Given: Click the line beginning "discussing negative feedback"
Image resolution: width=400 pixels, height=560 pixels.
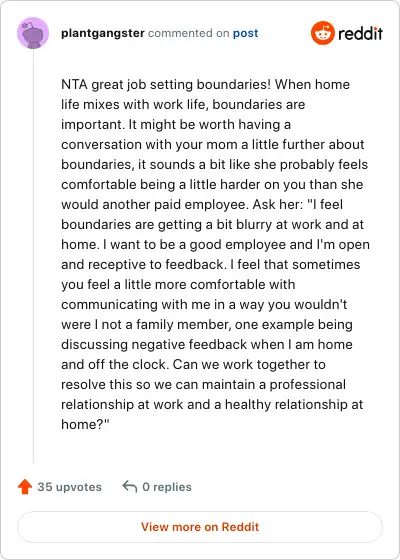Looking at the screenshot, I should tap(207, 345).
